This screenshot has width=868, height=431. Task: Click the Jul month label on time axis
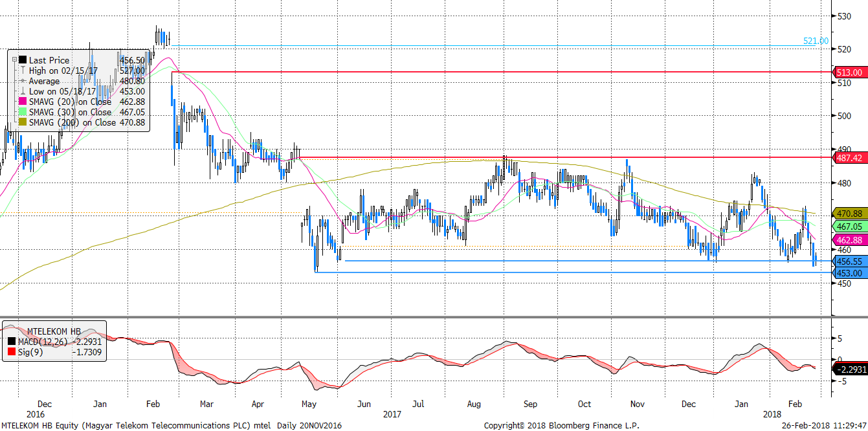[418, 404]
